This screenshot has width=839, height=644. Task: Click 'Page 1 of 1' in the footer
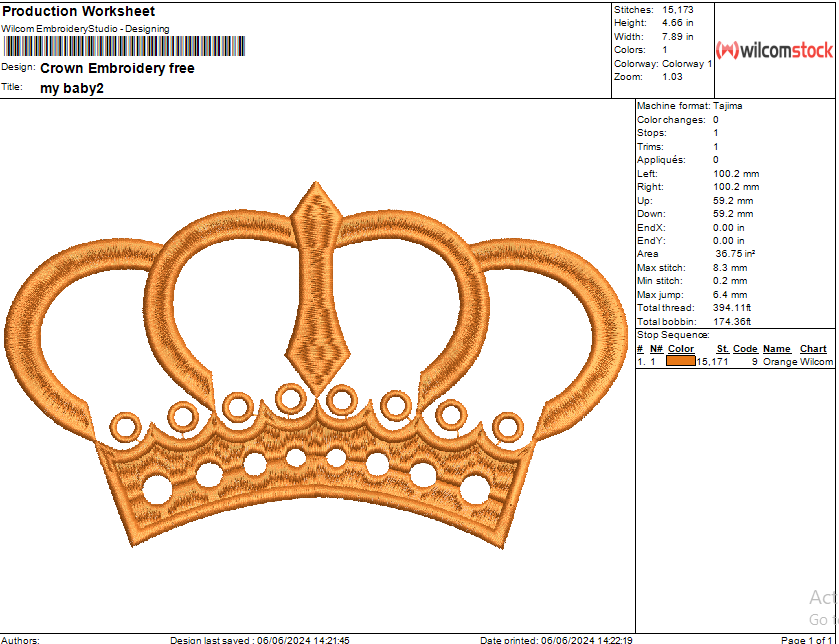point(807,640)
